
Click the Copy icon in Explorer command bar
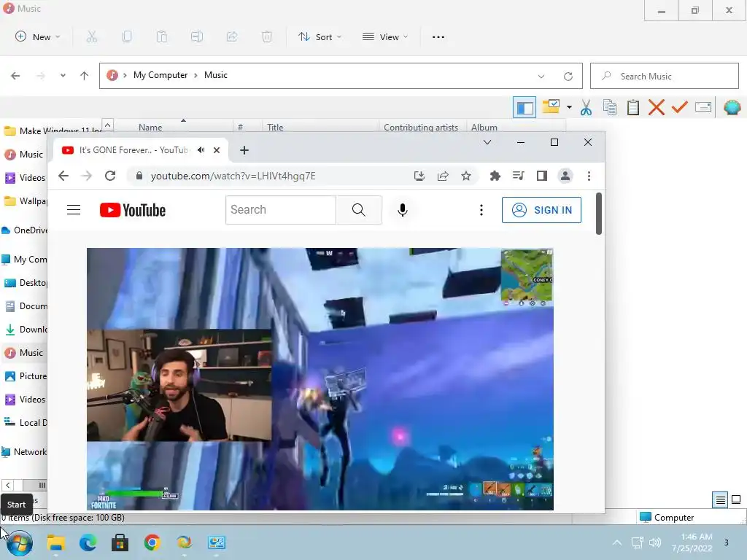[127, 36]
